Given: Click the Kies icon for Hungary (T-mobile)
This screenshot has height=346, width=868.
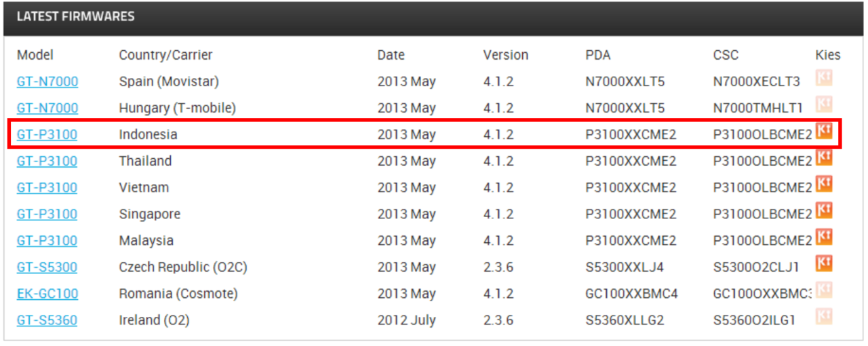Looking at the screenshot, I should (x=824, y=104).
